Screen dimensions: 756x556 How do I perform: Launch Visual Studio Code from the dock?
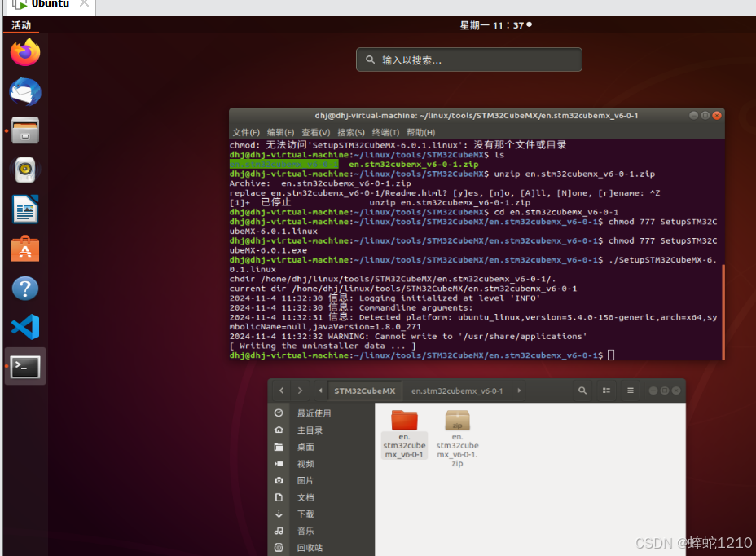tap(24, 326)
